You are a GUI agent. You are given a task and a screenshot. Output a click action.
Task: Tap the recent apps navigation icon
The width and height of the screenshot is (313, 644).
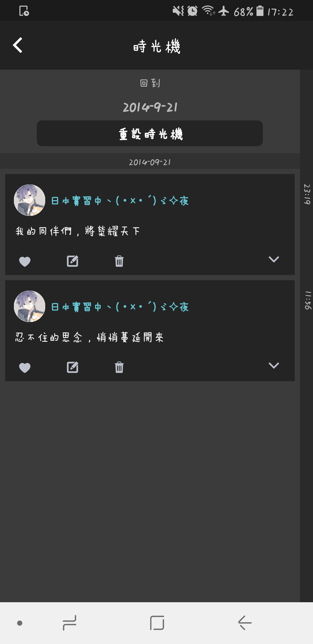(69, 623)
